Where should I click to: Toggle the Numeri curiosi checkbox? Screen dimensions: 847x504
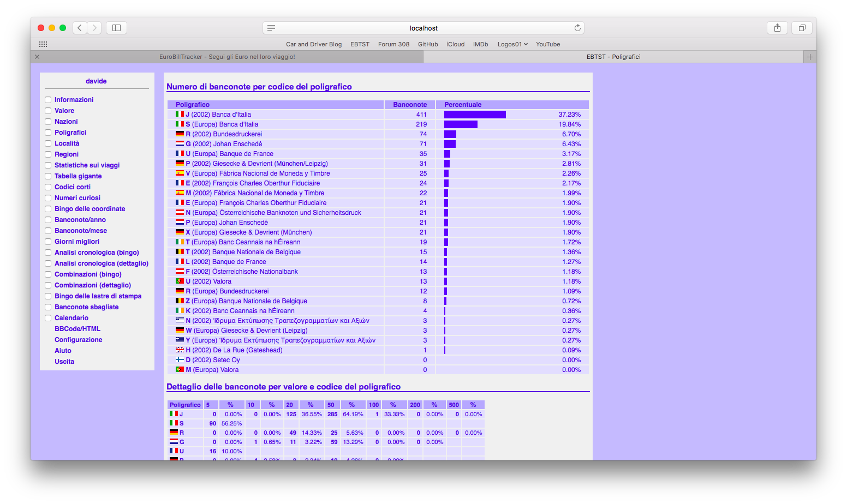point(48,198)
